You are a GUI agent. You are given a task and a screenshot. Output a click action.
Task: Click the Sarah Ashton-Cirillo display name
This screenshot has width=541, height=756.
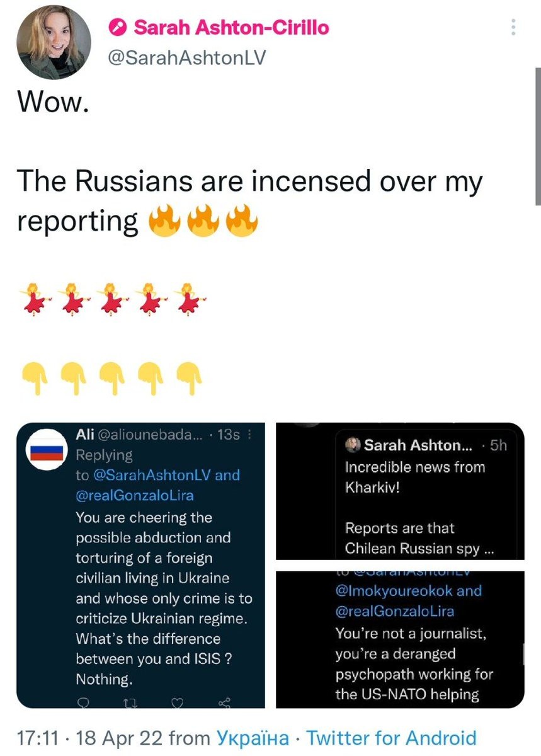(x=231, y=27)
